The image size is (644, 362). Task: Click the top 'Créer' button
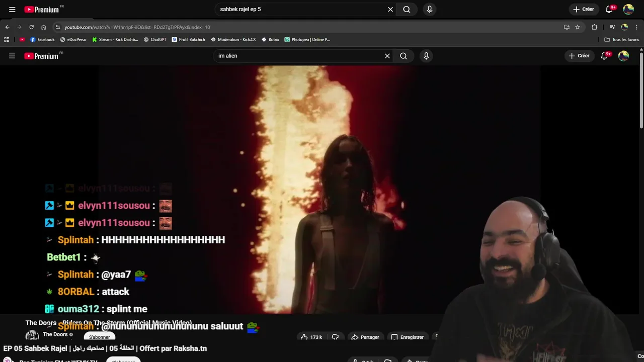tap(583, 9)
